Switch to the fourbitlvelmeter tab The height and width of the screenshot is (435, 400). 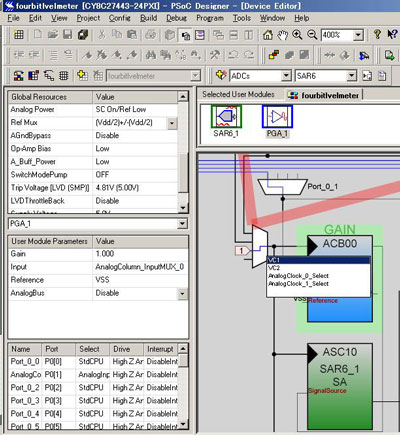(x=325, y=95)
